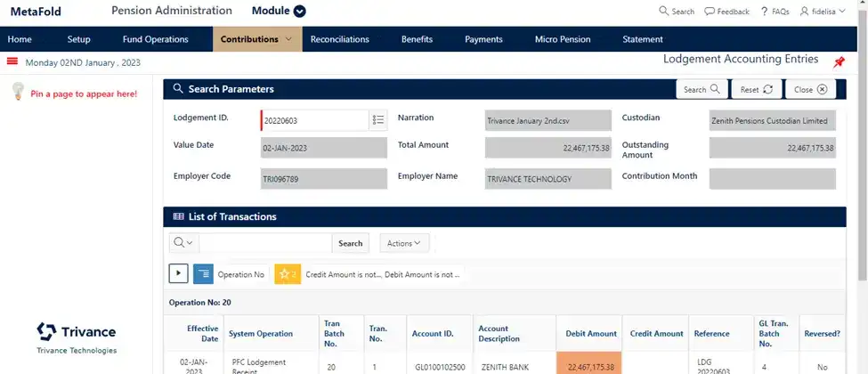The image size is (868, 374).
Task: Open Fund Operations menu
Action: (x=156, y=39)
